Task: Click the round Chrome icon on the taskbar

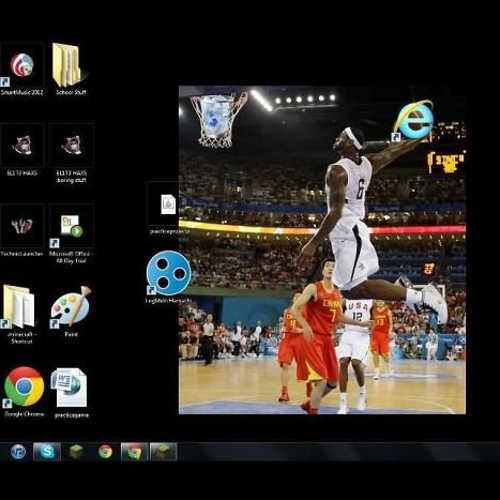Action: pos(105,452)
